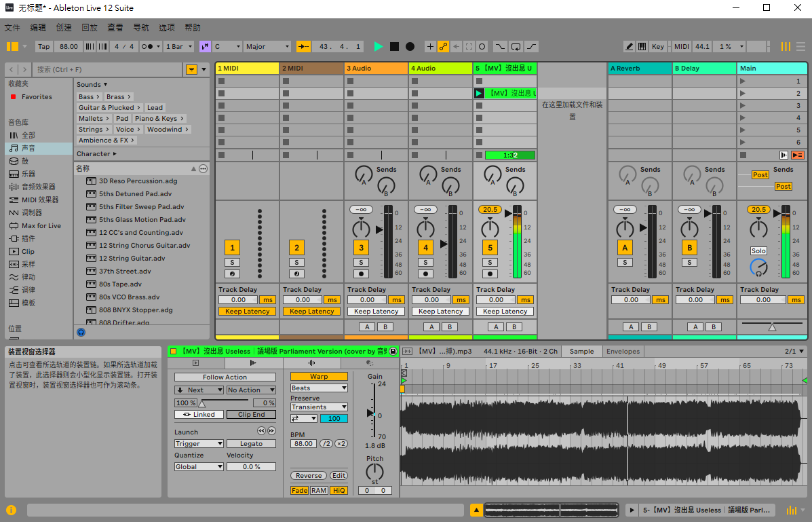Open the 文件 menu
812x522 pixels.
[12, 27]
